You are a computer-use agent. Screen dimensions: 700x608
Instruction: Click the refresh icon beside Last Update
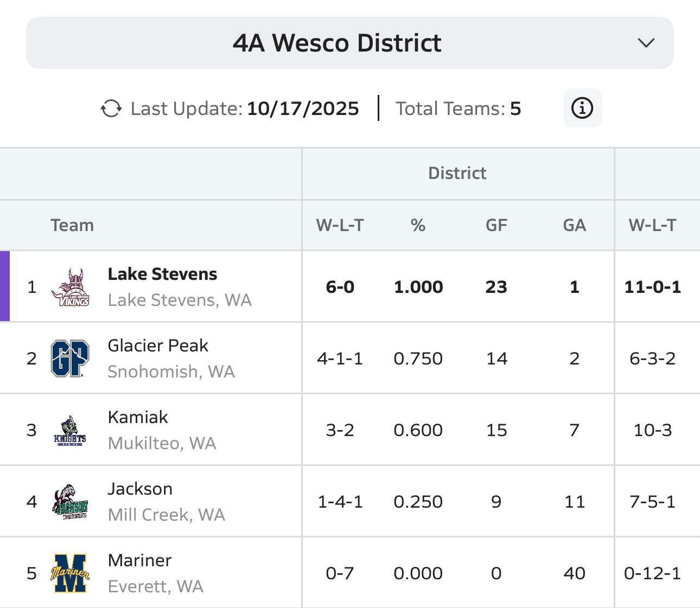(x=111, y=108)
